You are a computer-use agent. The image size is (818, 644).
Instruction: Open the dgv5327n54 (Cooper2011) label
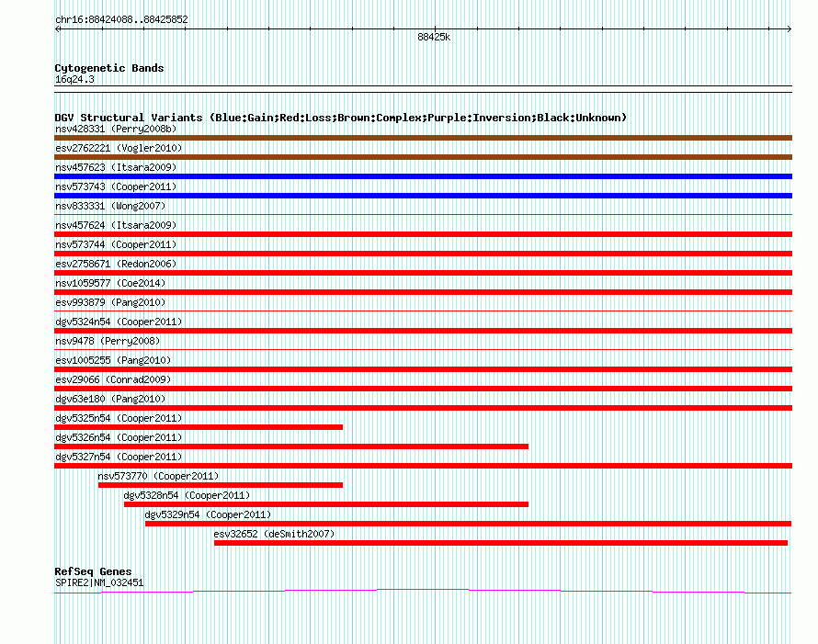click(x=119, y=457)
